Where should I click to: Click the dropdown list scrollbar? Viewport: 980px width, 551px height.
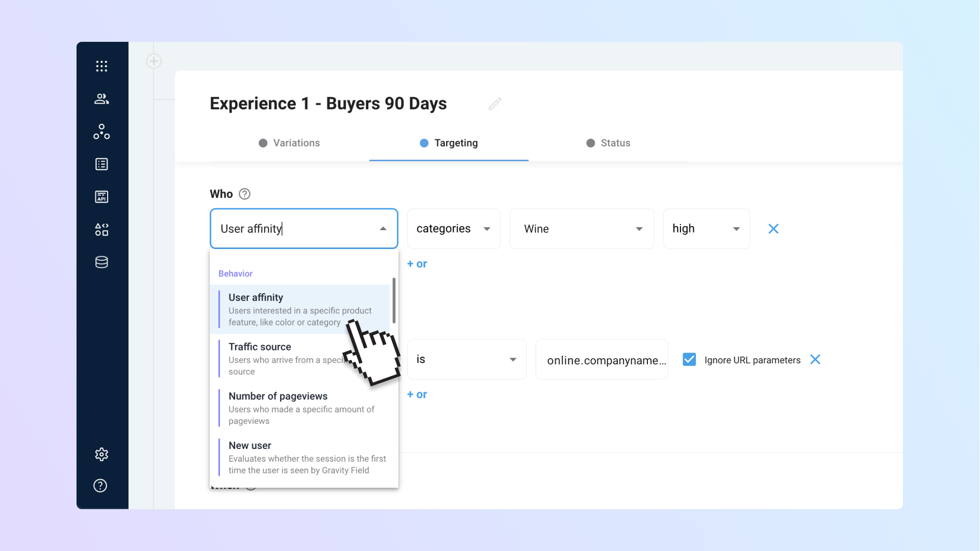tap(394, 301)
